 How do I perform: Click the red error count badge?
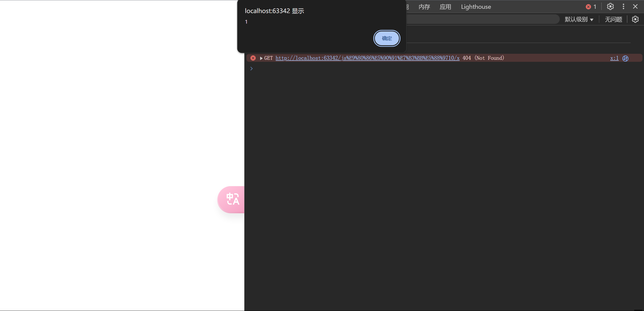[x=591, y=7]
